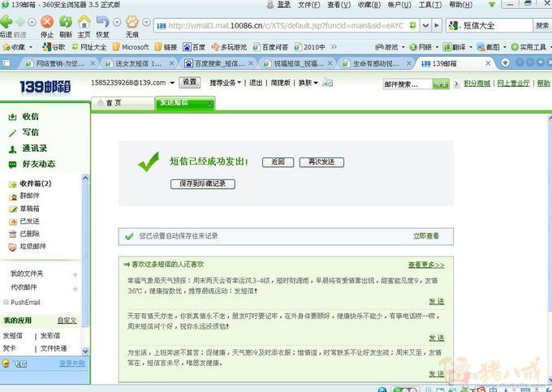552x392 pixels.
Task: Click the sidebar scrollbar down arrow
Action: [x=85, y=351]
